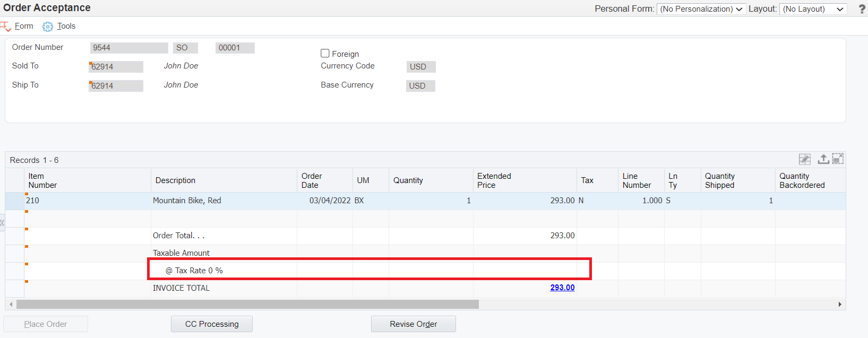Click the 03/04/2022 order date cell
Image resolution: width=868 pixels, height=338 pixels.
coord(325,201)
